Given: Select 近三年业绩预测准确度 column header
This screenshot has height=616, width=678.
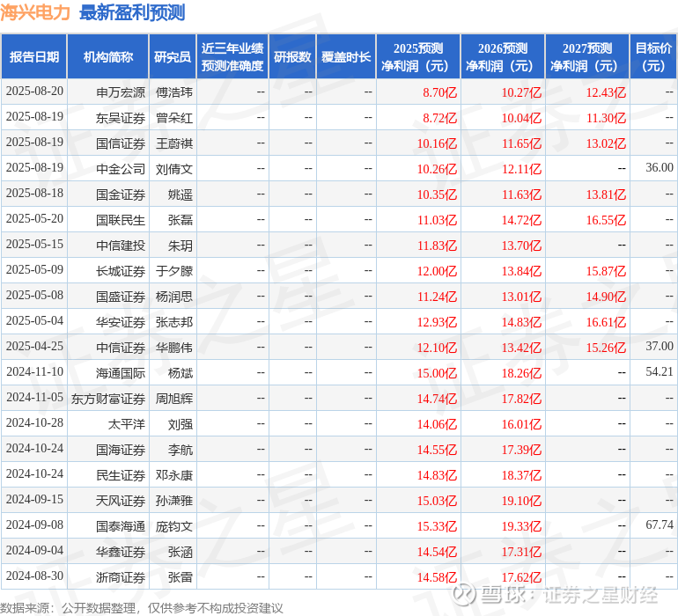Looking at the screenshot, I should click(232, 56).
